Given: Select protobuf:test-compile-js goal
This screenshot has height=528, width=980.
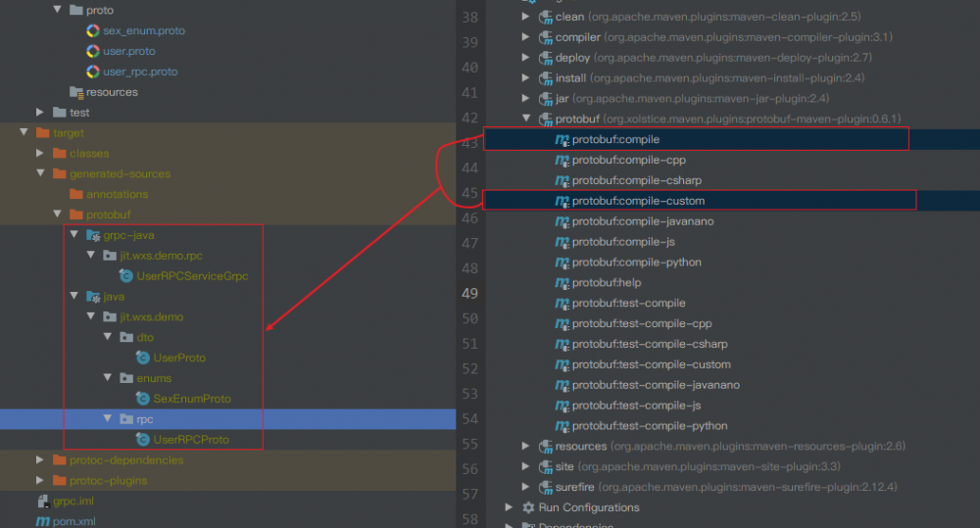Looking at the screenshot, I should (636, 406).
